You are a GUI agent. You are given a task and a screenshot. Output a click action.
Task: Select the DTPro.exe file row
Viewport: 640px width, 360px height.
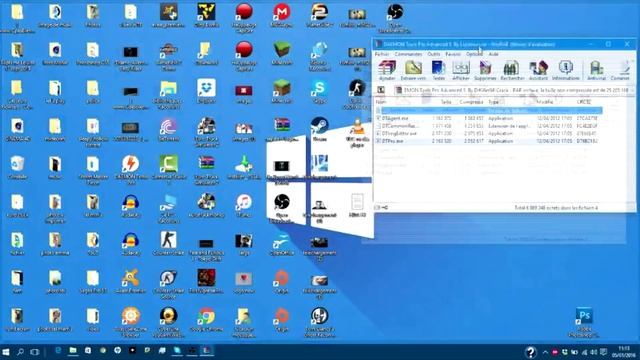click(x=488, y=141)
